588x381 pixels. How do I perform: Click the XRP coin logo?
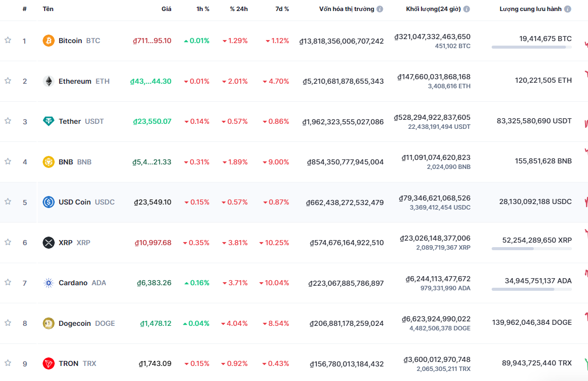click(x=48, y=242)
